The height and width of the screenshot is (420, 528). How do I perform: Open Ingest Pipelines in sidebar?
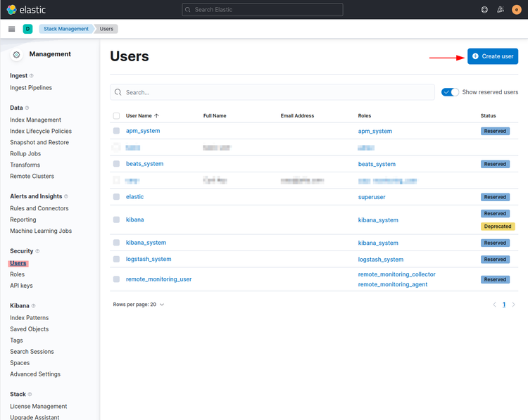[31, 88]
